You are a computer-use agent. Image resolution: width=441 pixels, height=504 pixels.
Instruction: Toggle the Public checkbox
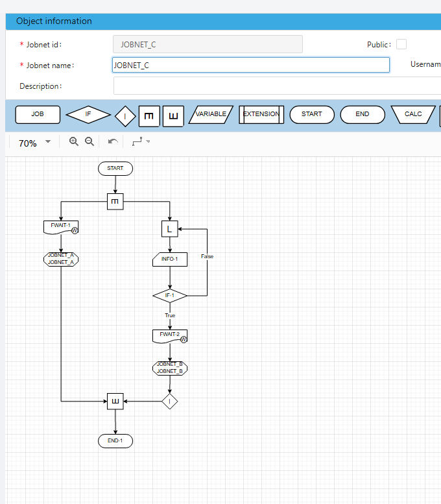pos(401,44)
